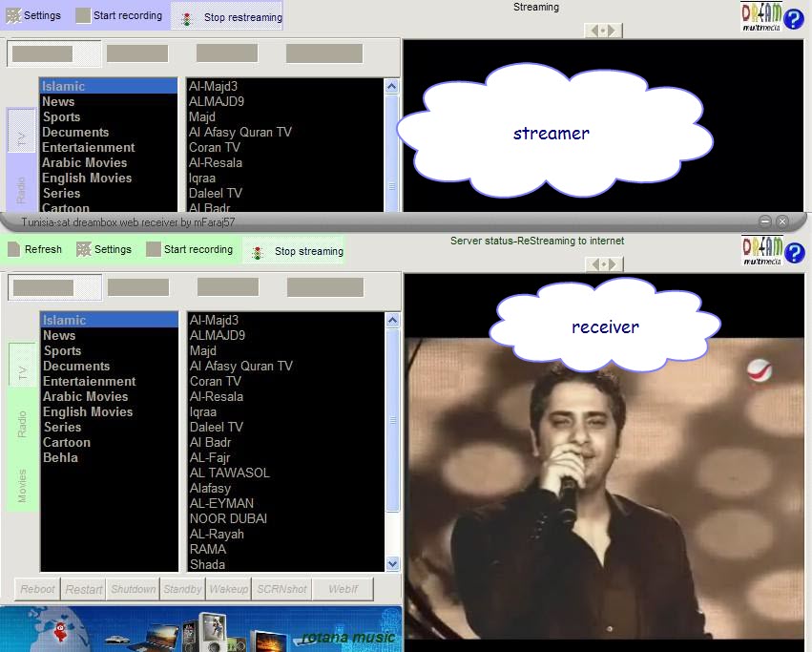Screen dimensions: 812x652
Task: Click Dream multimedia logo in streamer window
Action: (x=761, y=17)
